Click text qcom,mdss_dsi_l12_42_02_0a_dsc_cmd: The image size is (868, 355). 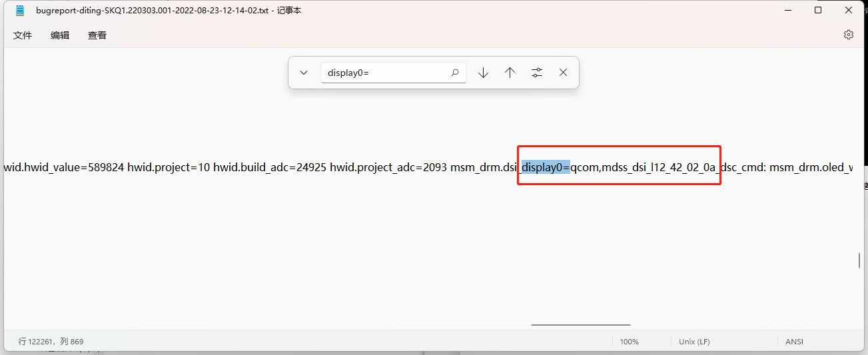[x=669, y=167]
